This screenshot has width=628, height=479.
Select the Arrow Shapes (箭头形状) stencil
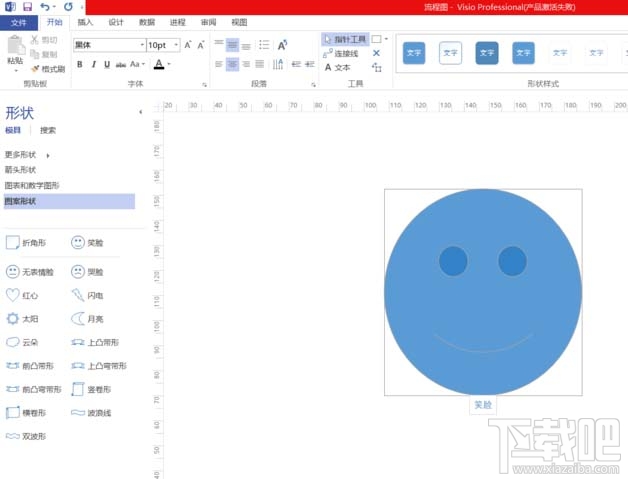(20, 170)
